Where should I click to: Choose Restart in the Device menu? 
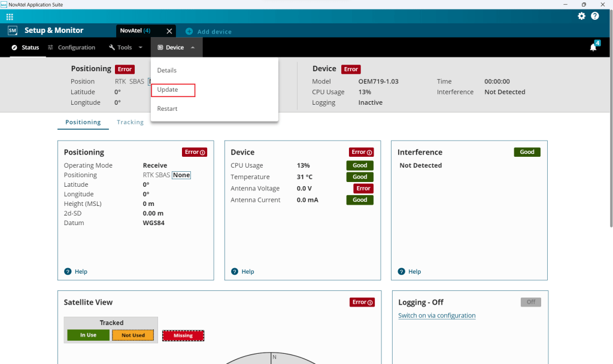167,109
